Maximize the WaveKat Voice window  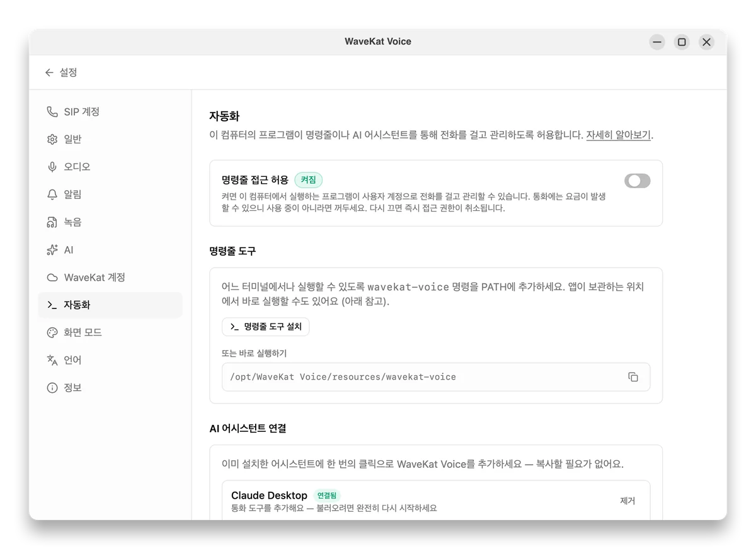coord(682,42)
